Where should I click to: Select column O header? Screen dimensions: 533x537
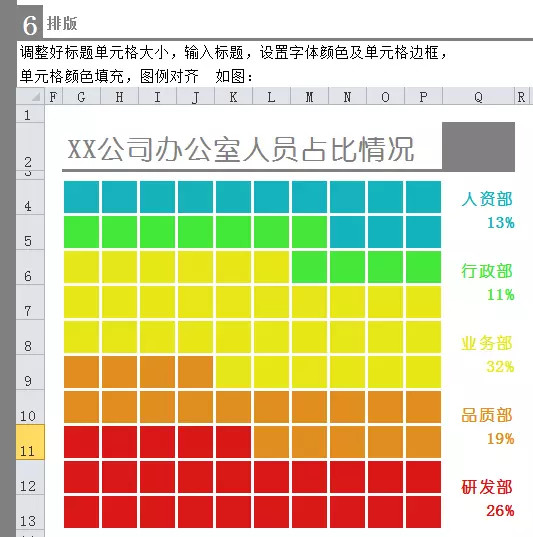click(385, 97)
